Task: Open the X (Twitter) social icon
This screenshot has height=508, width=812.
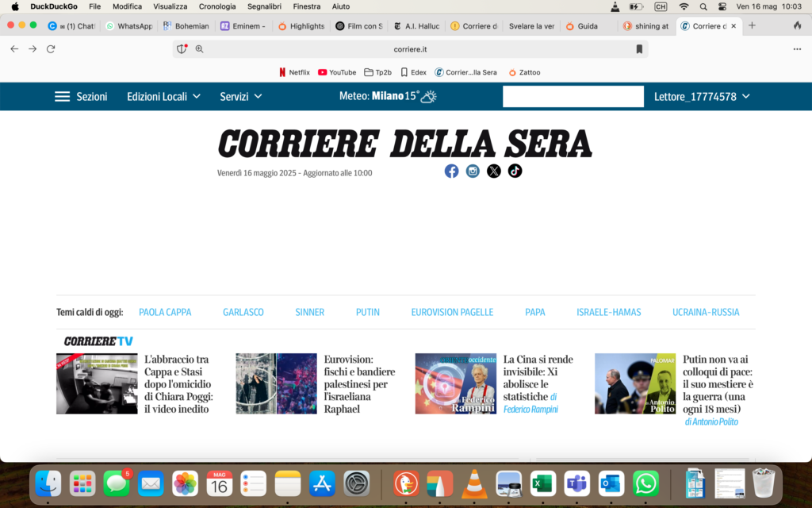Action: [x=494, y=171]
